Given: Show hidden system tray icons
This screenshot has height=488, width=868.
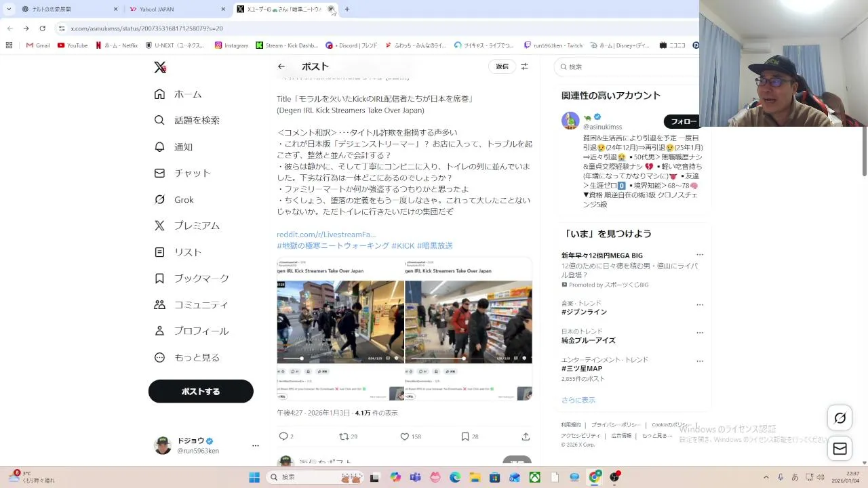Looking at the screenshot, I should (766, 477).
